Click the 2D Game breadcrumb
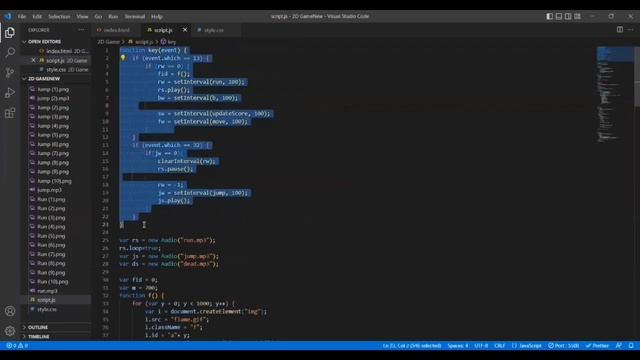The height and width of the screenshot is (360, 640). (109, 42)
